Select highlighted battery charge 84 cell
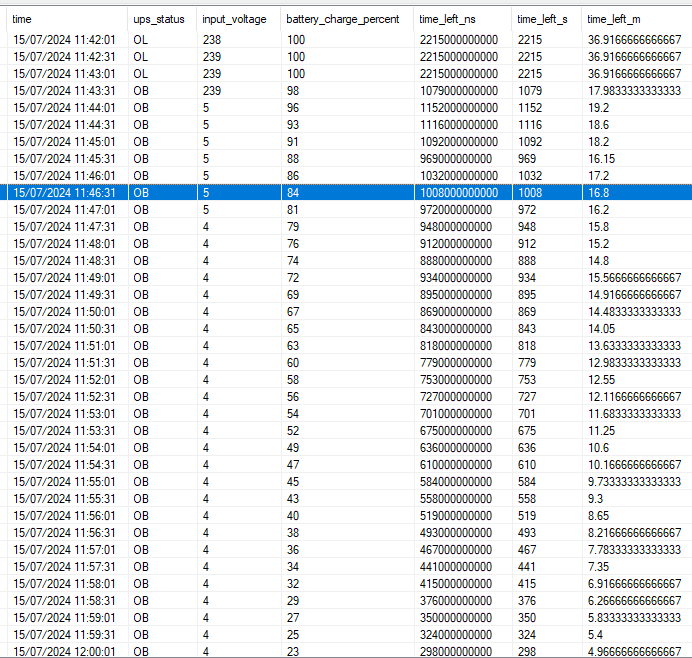Image resolution: width=692 pixels, height=658 pixels. [293, 193]
